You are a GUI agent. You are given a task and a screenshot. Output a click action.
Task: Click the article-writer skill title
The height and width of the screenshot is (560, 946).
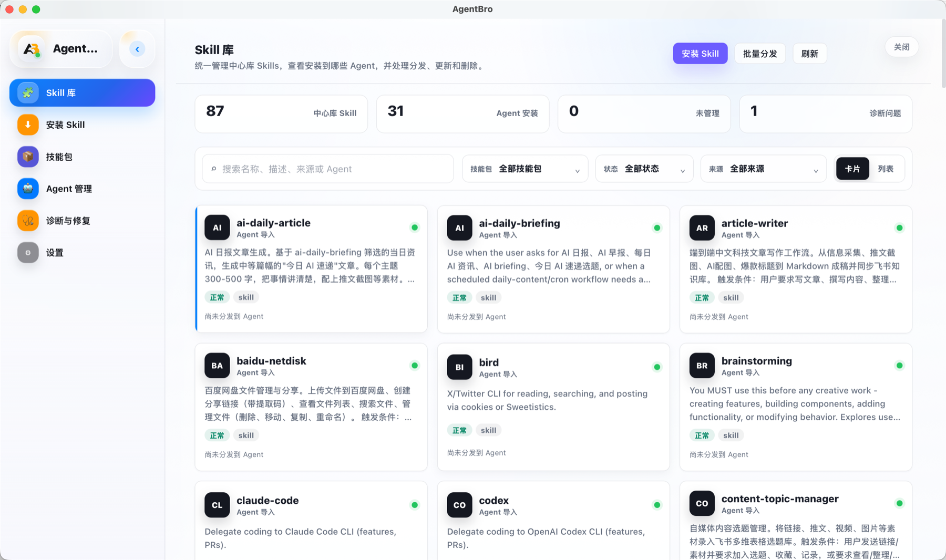[x=754, y=223]
